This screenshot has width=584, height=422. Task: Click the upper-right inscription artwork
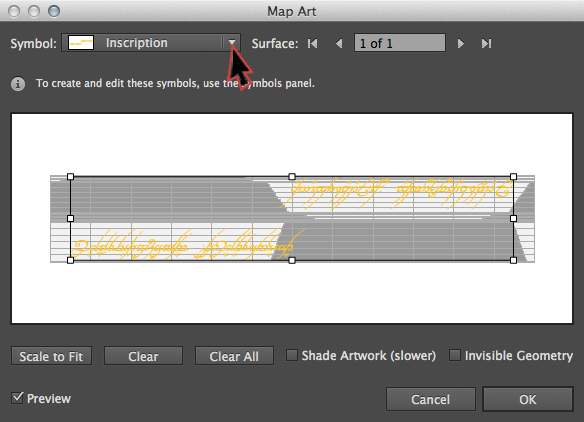pos(397,193)
